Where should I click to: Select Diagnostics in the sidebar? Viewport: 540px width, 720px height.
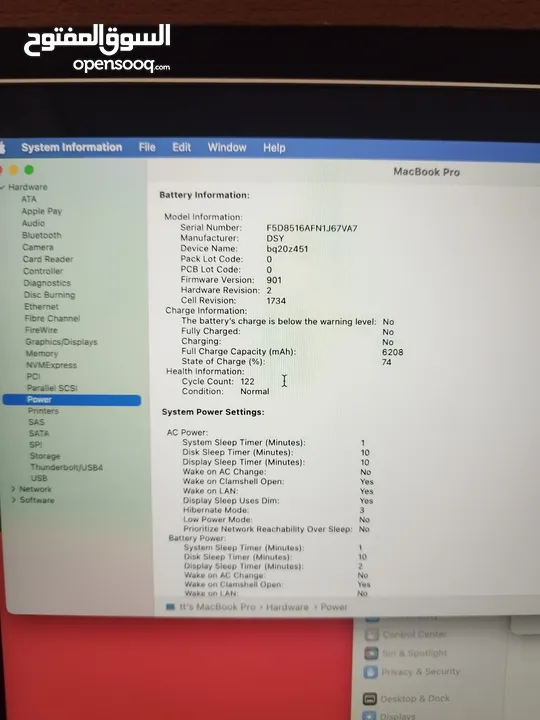47,283
